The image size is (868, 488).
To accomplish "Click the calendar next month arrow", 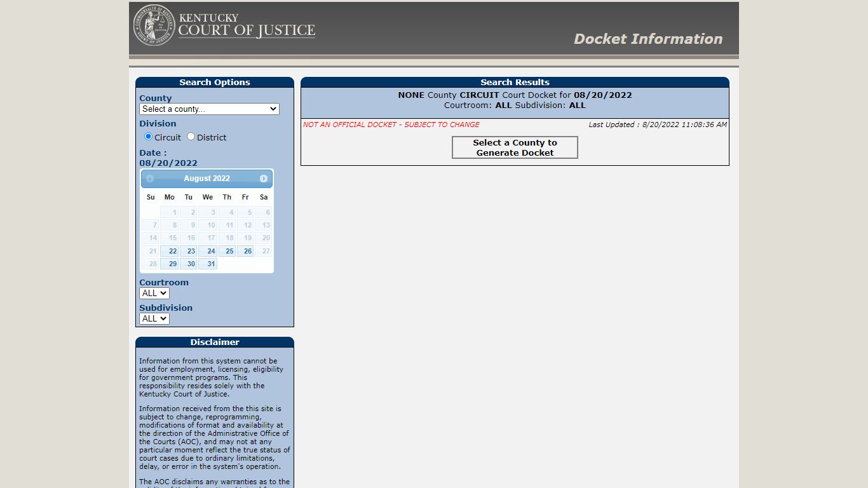I will coord(264,179).
